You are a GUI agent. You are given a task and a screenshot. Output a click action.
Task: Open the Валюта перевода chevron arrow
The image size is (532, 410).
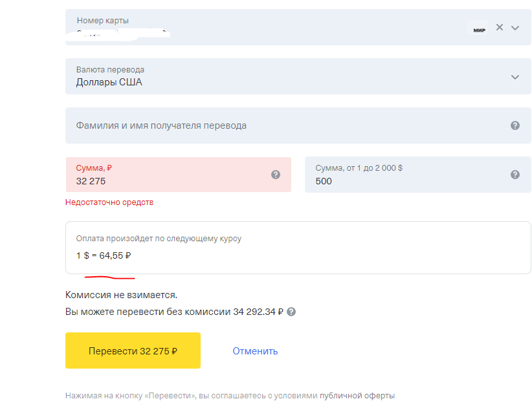pyautogui.click(x=515, y=77)
